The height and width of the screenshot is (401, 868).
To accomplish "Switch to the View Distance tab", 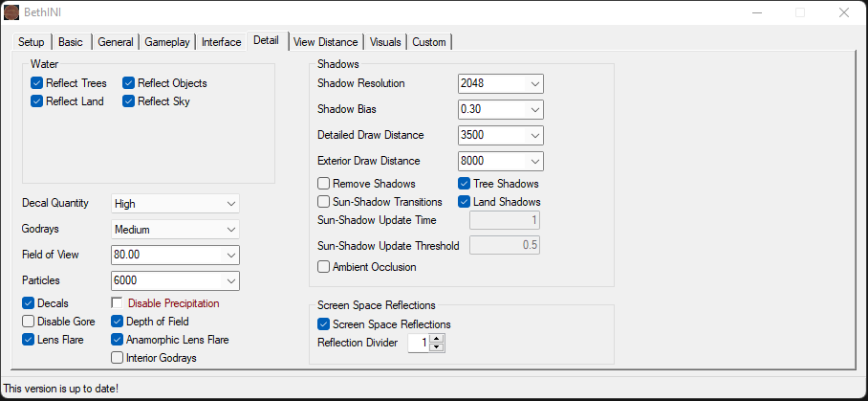I will tap(326, 42).
